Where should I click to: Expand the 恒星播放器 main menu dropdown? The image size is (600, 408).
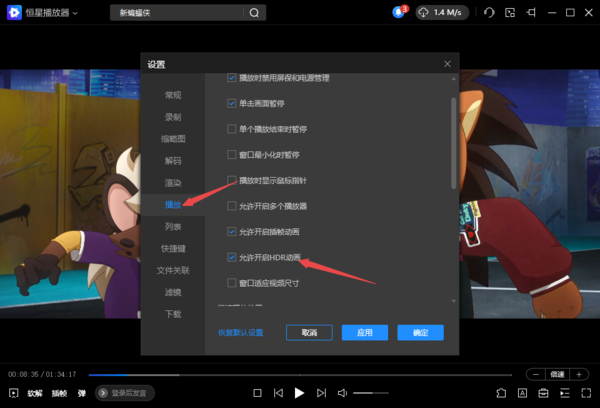click(75, 13)
